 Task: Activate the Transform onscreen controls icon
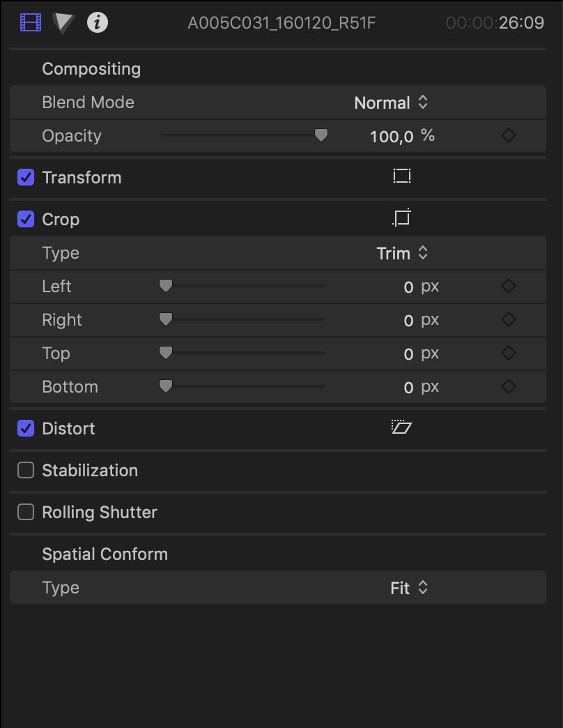[402, 176]
